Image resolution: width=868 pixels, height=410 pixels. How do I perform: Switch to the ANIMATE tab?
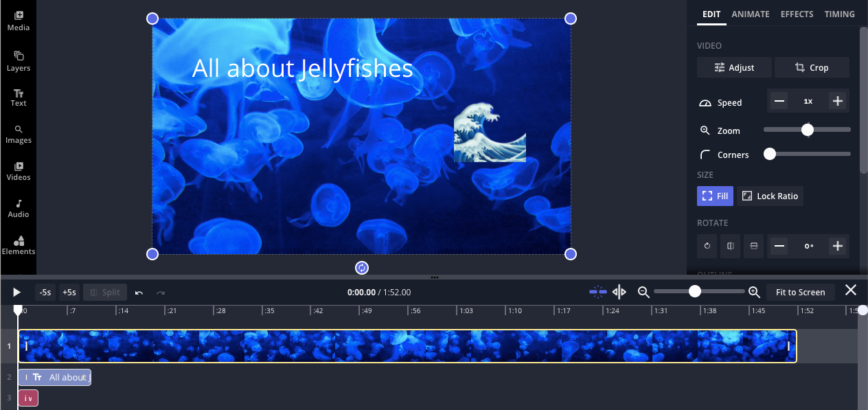tap(751, 14)
